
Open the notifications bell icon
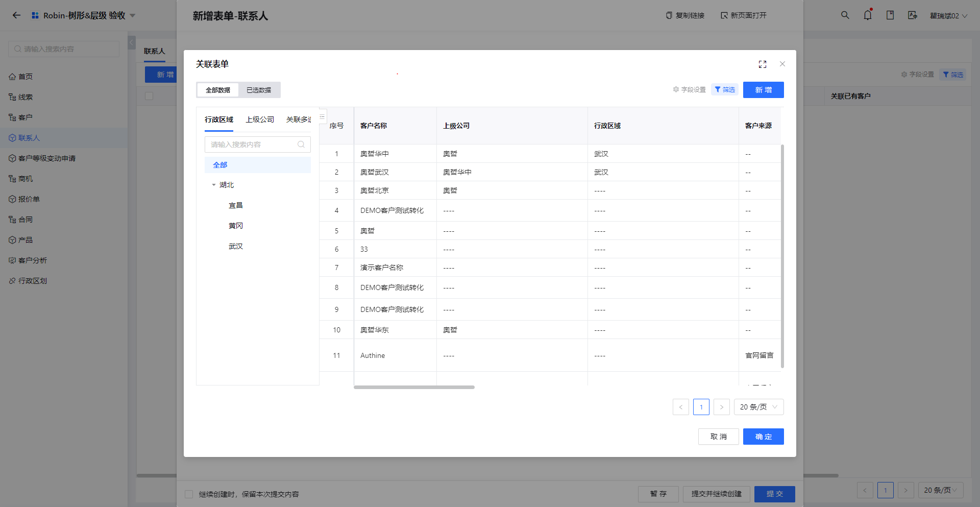point(868,15)
